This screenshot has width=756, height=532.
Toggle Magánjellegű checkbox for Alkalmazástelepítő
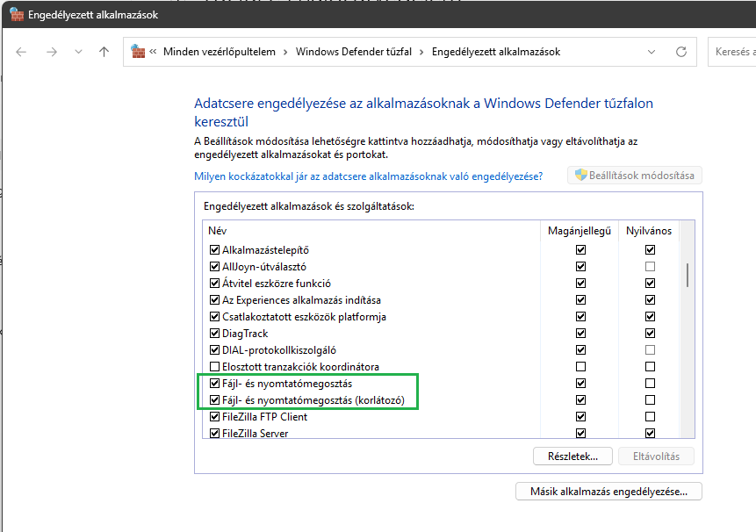pos(580,249)
